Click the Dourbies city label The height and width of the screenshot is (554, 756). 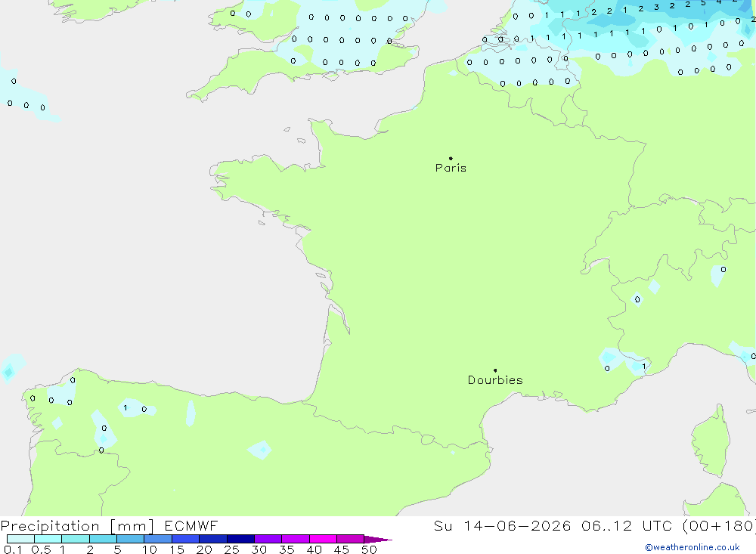(x=495, y=380)
